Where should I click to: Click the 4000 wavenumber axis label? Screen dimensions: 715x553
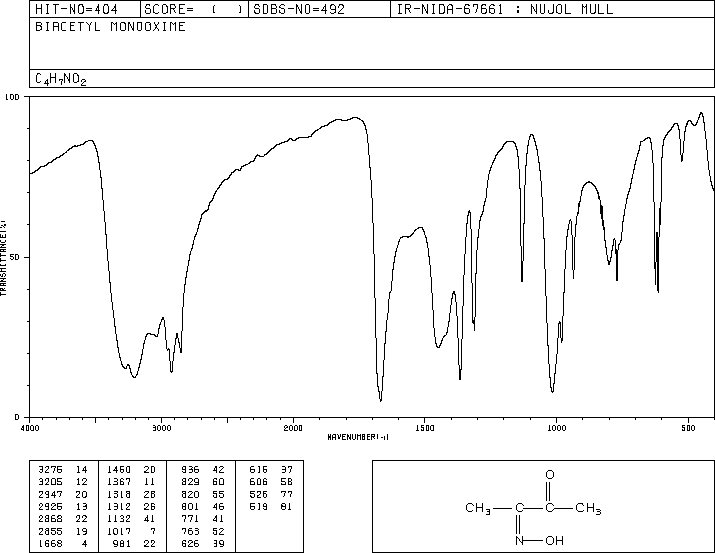point(30,428)
